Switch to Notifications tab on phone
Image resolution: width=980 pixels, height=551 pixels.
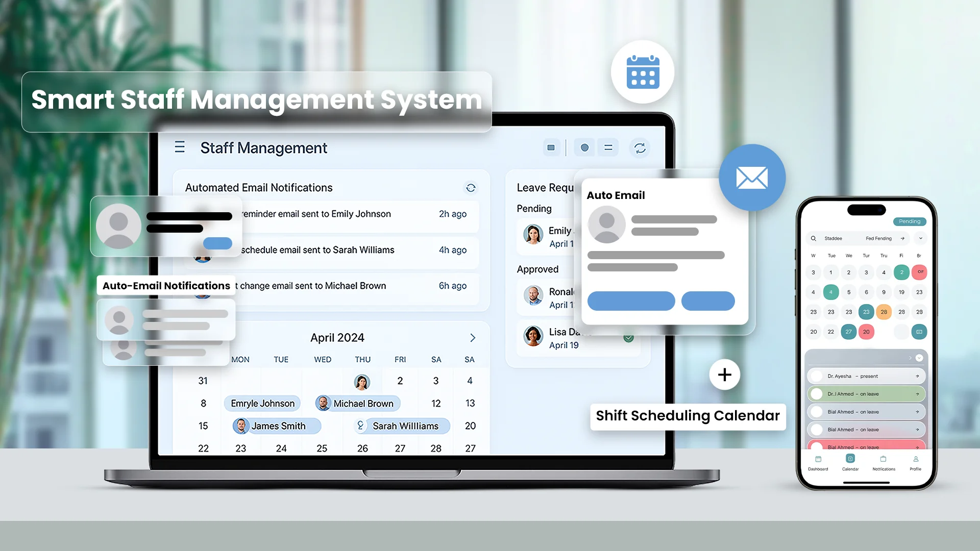tap(884, 463)
